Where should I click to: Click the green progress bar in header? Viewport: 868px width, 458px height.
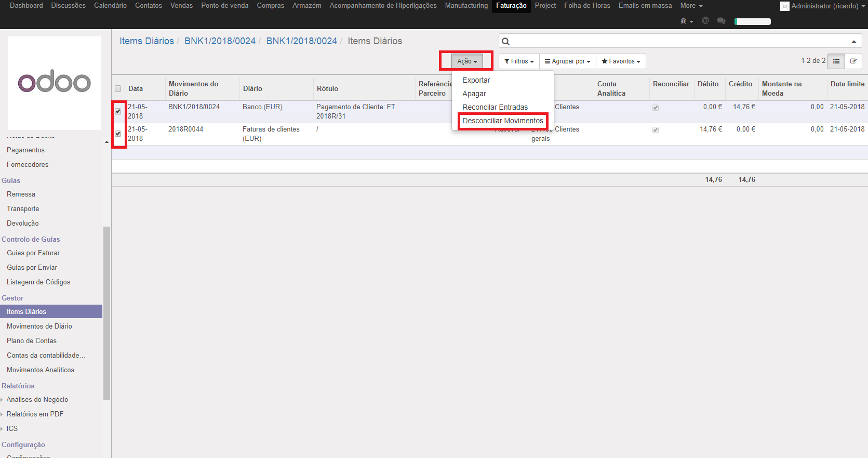[752, 21]
